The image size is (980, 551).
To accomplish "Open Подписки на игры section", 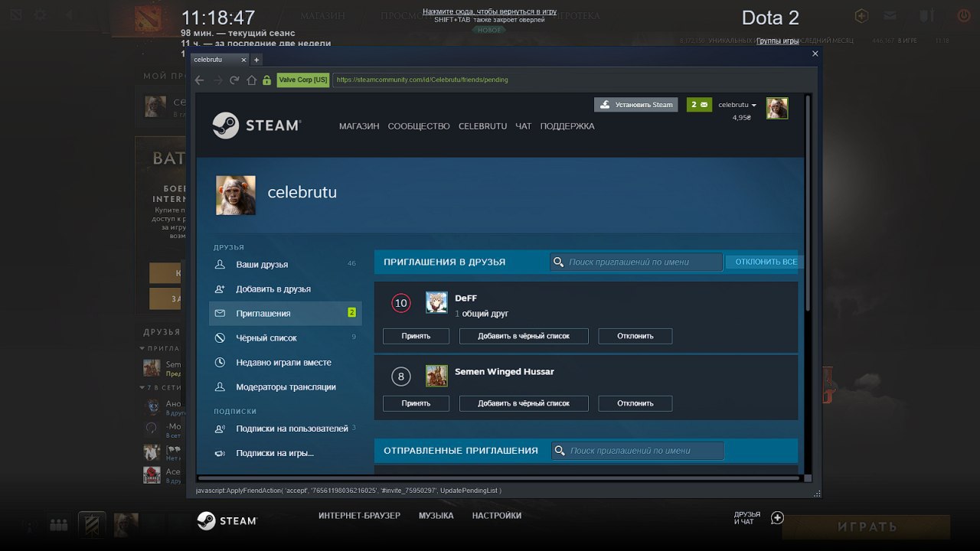I will (285, 453).
